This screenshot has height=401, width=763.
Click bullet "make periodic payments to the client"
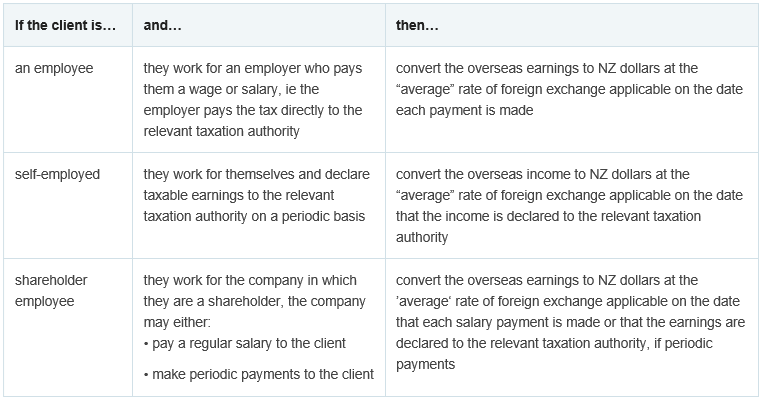[x=260, y=374]
